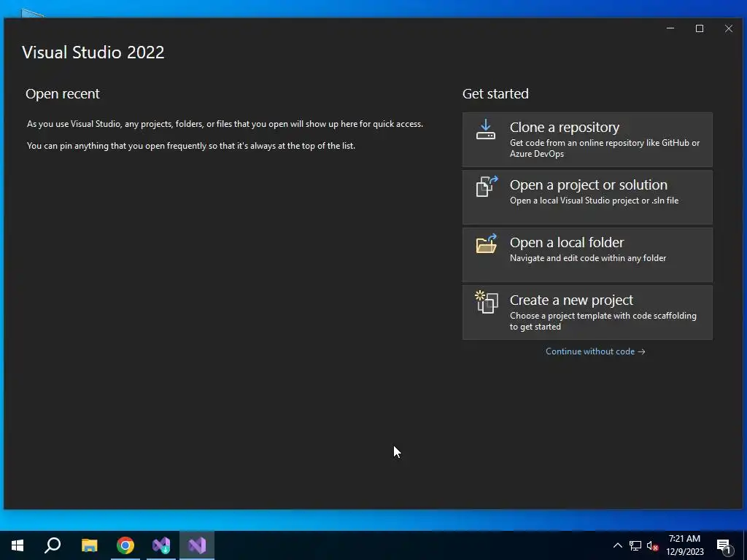Open the Windows Start menu
Image resolution: width=747 pixels, height=560 pixels.
18,545
